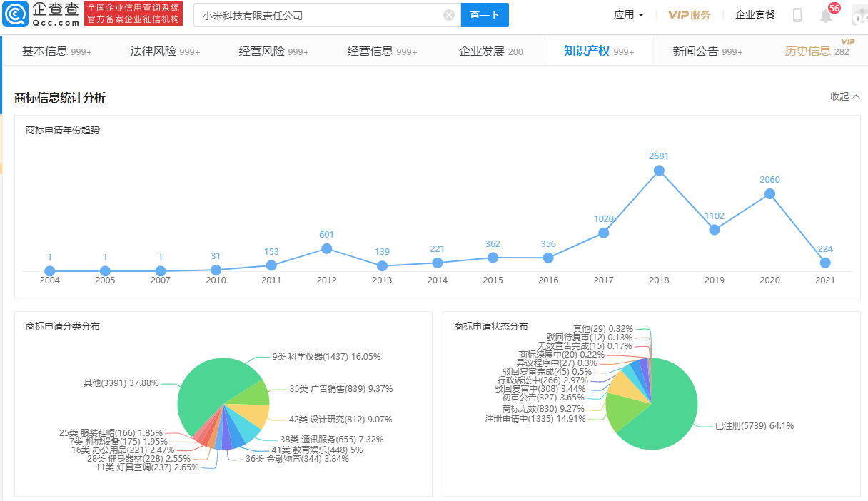The height and width of the screenshot is (501, 868).
Task: Switch to the 基本信息 tab
Action: (x=56, y=51)
